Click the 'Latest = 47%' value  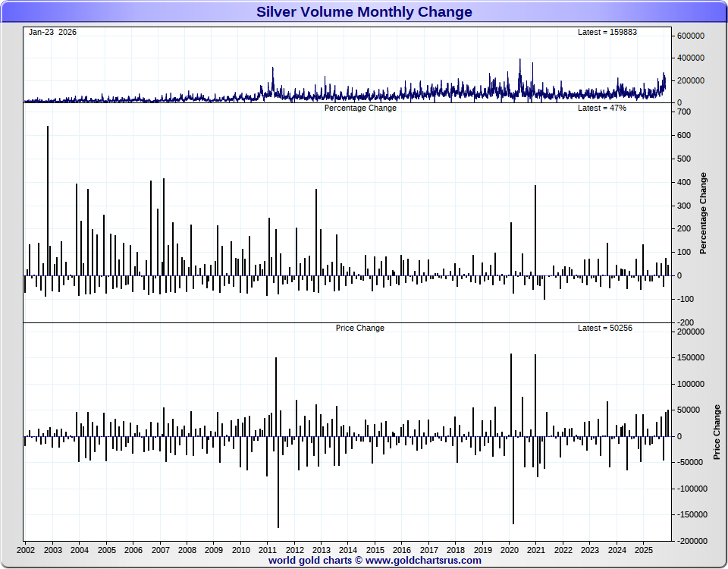pyautogui.click(x=601, y=108)
